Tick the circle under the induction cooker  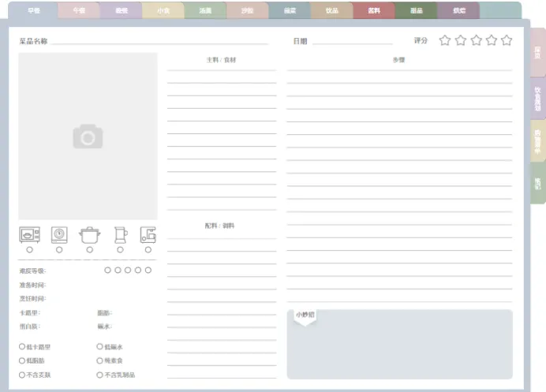click(59, 249)
